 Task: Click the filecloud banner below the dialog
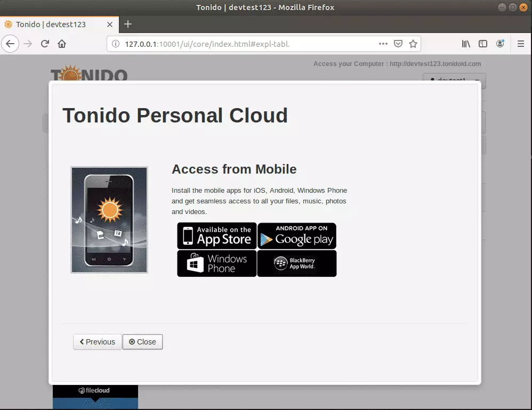tap(95, 397)
